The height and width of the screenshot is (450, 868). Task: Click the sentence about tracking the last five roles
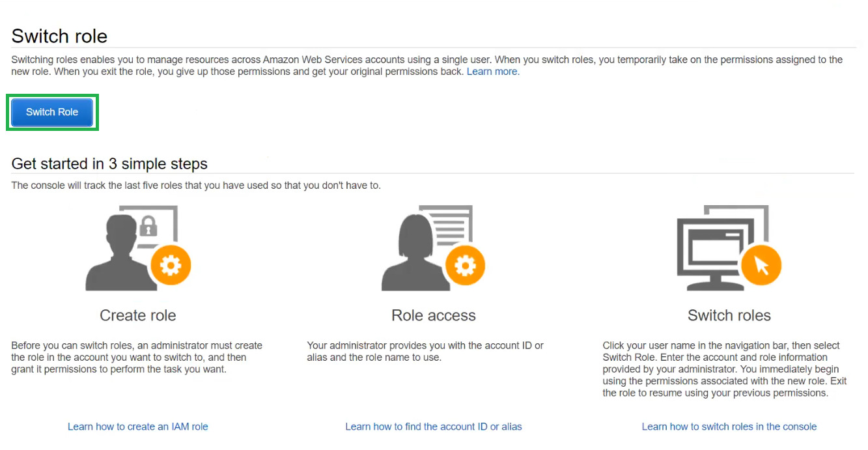click(x=196, y=186)
